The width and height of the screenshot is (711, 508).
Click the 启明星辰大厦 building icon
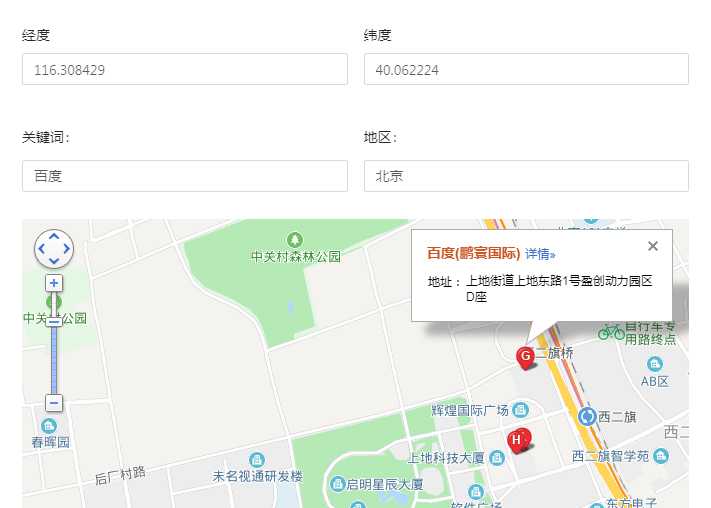click(337, 484)
